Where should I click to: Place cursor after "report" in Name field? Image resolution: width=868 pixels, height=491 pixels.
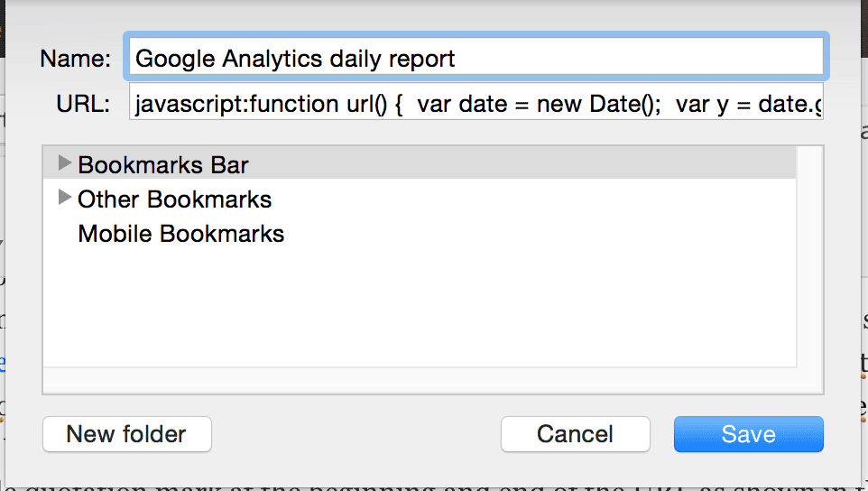pyautogui.click(x=457, y=58)
